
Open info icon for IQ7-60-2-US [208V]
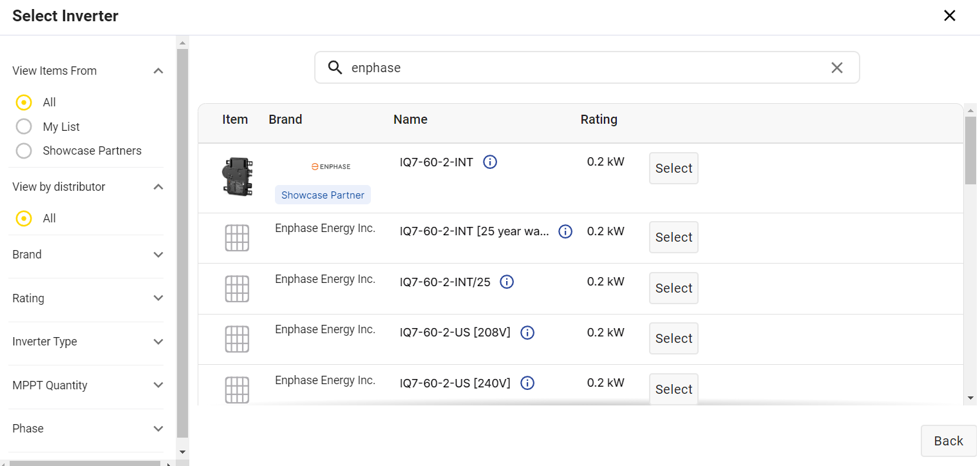(x=527, y=333)
